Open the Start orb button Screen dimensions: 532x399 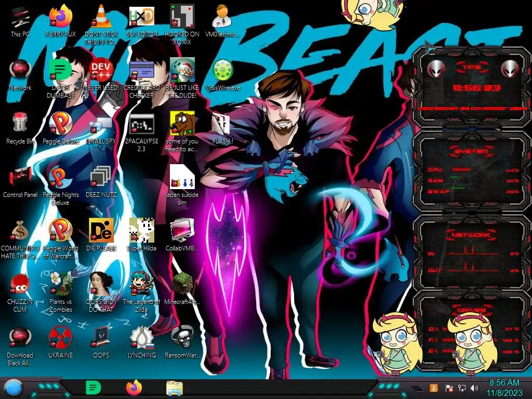13,389
